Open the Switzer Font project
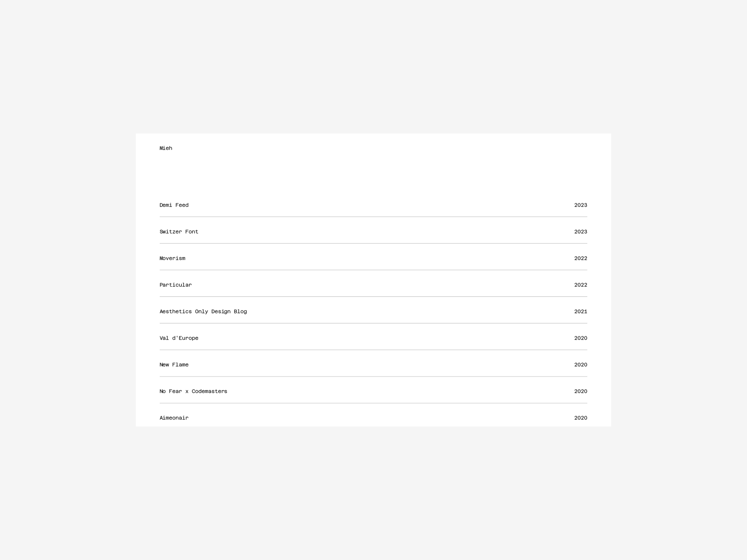 [x=179, y=232]
